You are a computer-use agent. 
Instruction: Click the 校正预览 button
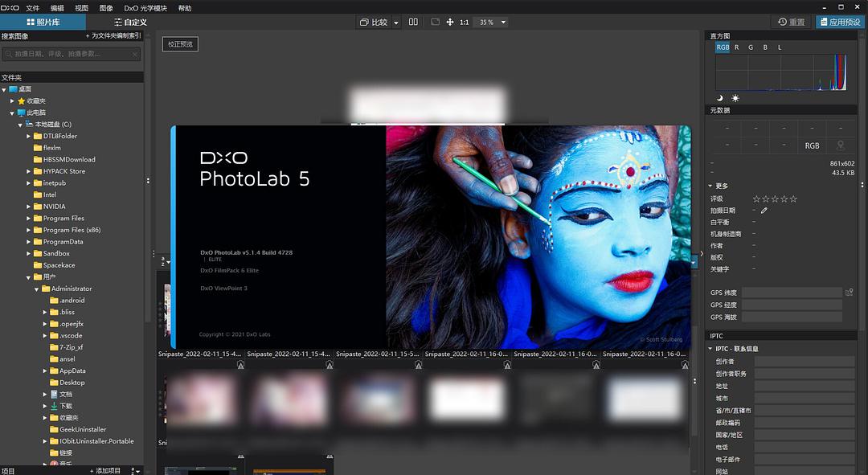[x=181, y=44]
